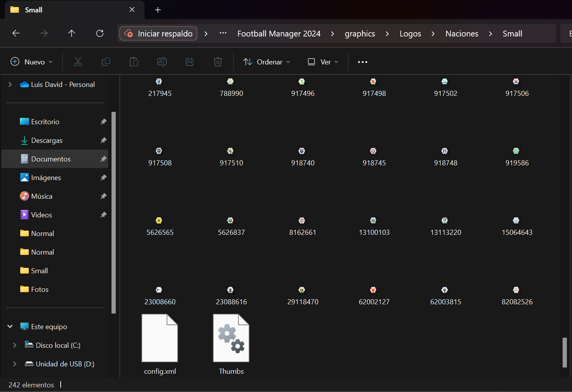Viewport: 572px width, 392px height.
Task: Click the Paste clipboard icon
Action: click(134, 62)
